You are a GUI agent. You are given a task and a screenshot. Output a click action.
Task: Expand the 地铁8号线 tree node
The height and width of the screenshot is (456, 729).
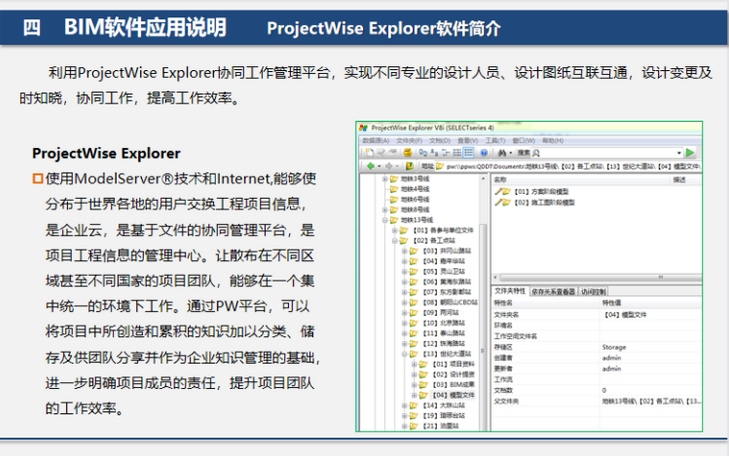coord(385,210)
